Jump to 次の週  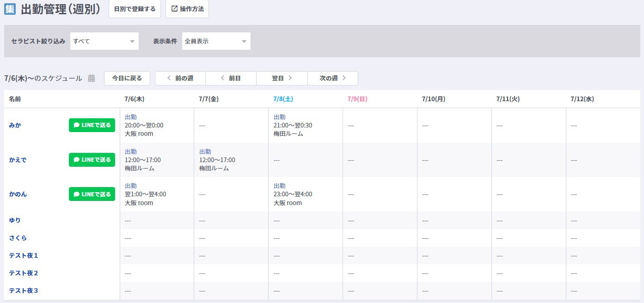[x=332, y=79]
